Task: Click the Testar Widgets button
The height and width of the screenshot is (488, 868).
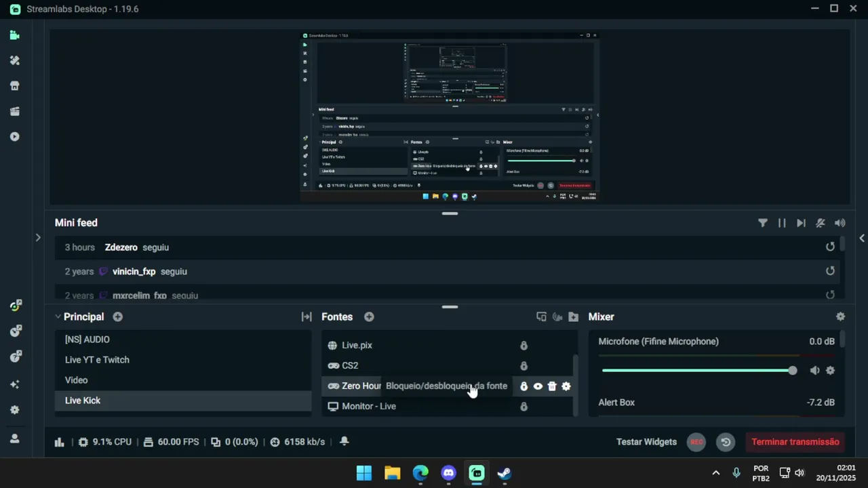Action: pyautogui.click(x=646, y=442)
